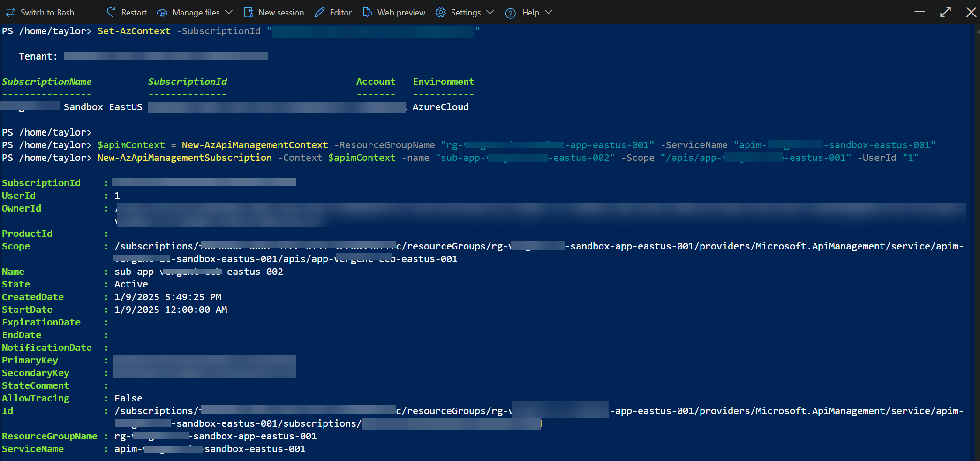Click the Manage files cloud upload icon

[162, 13]
